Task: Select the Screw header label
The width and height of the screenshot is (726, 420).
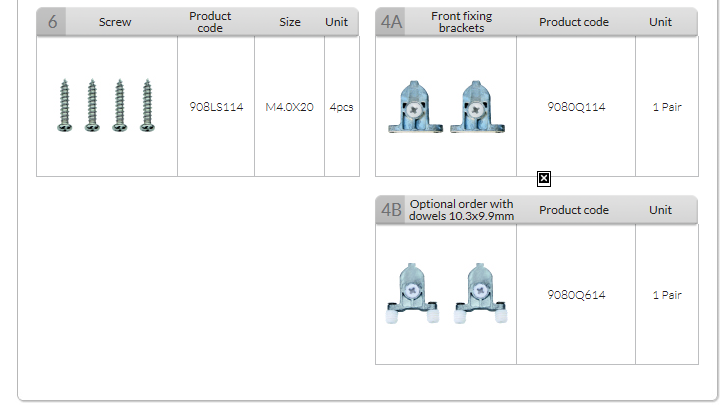Action: pos(115,22)
